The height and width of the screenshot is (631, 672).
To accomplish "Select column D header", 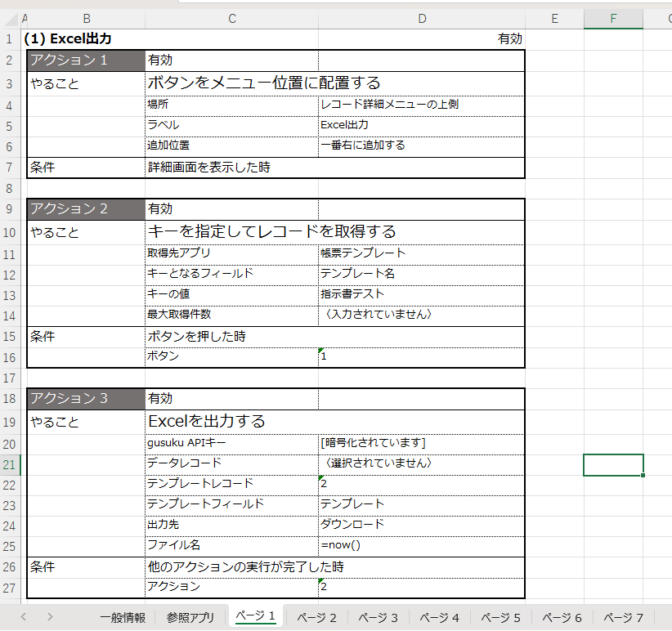I will (421, 19).
